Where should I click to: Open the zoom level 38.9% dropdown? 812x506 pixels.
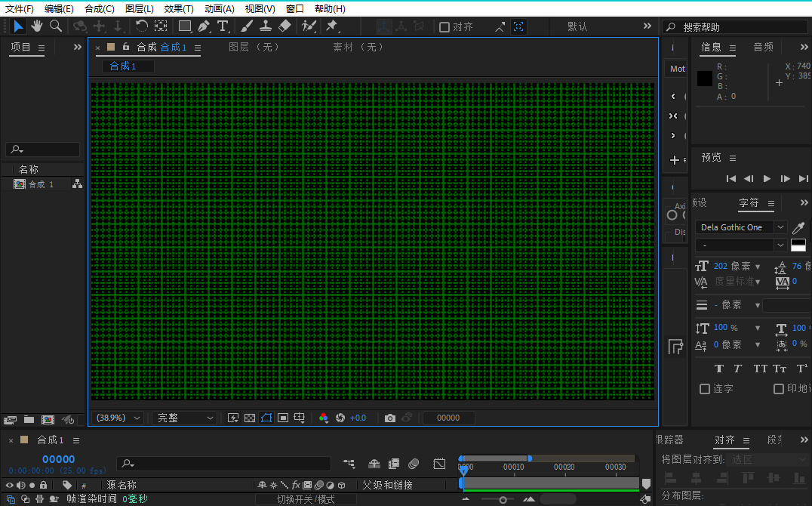click(x=118, y=418)
